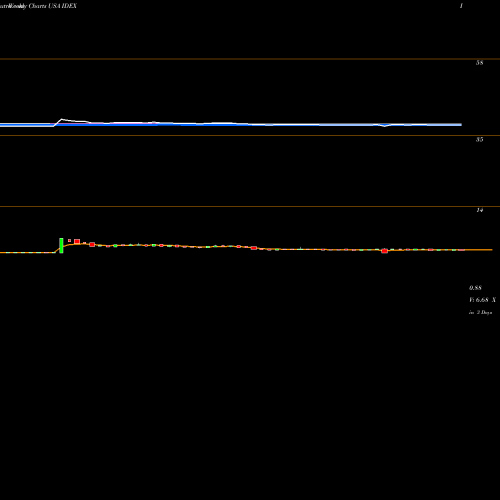
Task: Click the '14' price axis label
Action: (x=479, y=210)
